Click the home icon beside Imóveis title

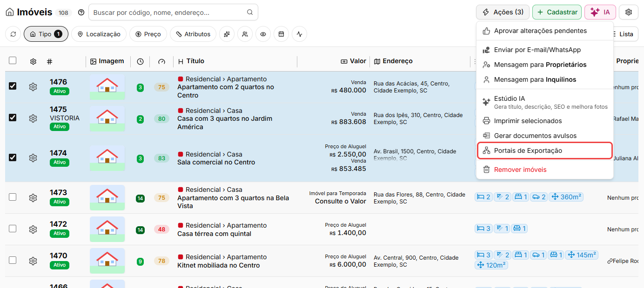[9, 12]
